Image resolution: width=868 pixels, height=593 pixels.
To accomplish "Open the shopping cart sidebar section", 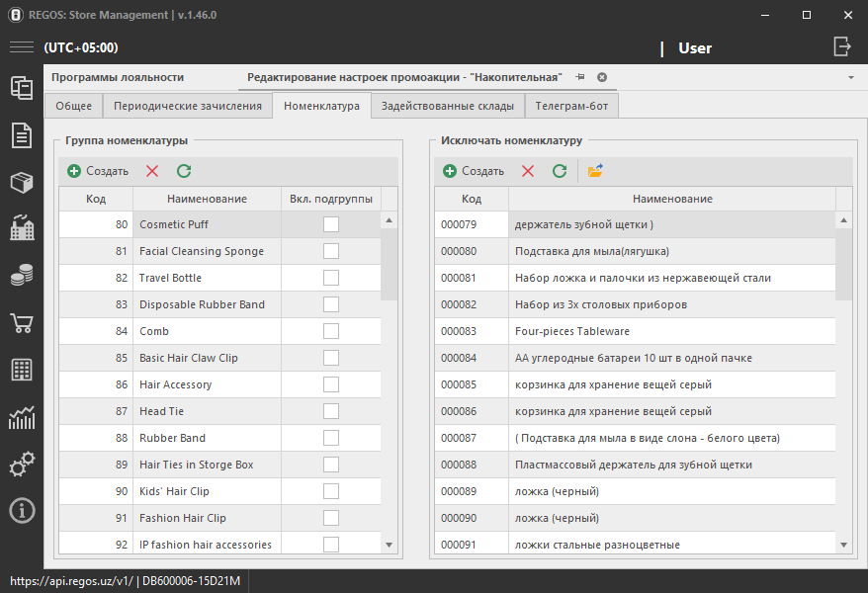I will (22, 323).
